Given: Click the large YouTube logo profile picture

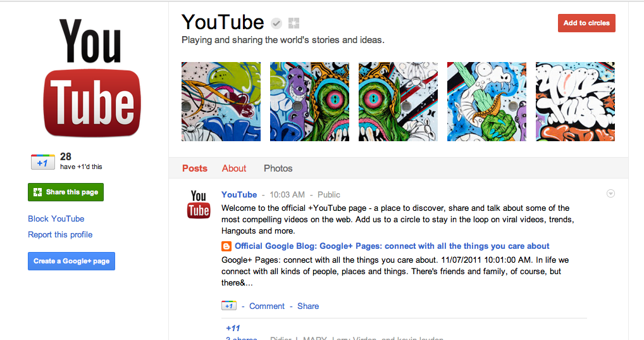Looking at the screenshot, I should coord(92,77).
